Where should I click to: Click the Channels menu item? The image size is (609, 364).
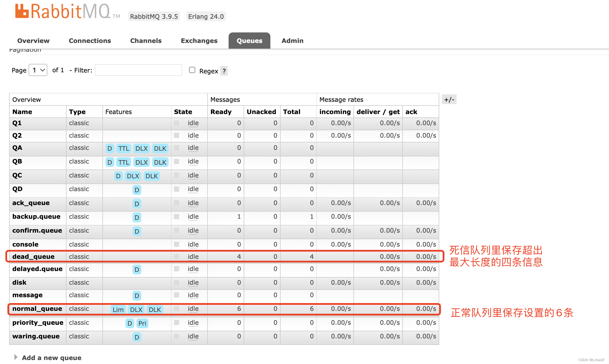pyautogui.click(x=145, y=40)
